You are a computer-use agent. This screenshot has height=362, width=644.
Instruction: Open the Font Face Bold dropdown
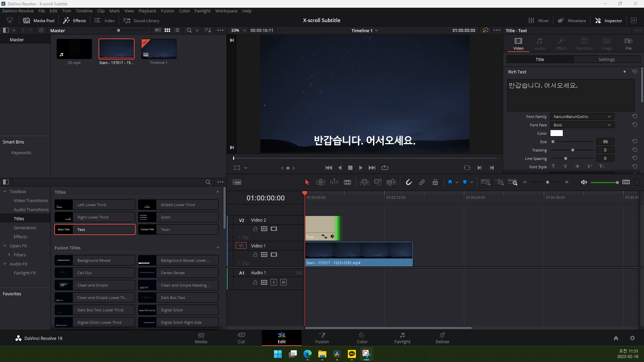(x=582, y=125)
